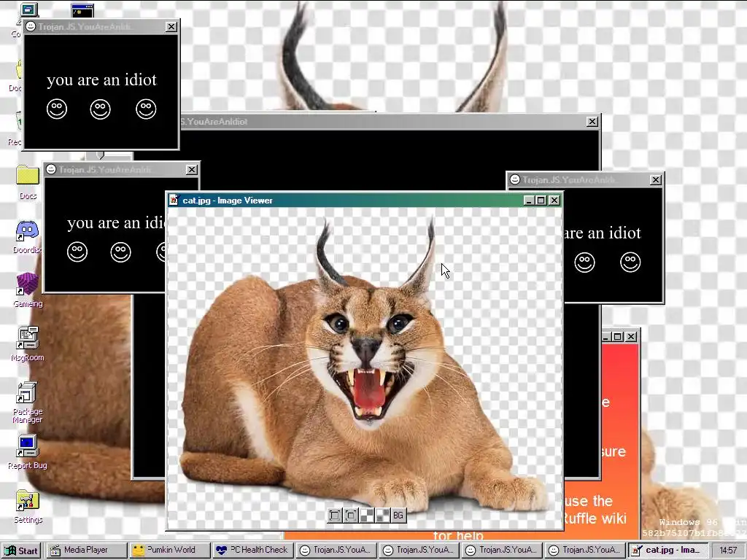The height and width of the screenshot is (560, 747).
Task: Close the orange Ruffle window
Action: click(631, 337)
